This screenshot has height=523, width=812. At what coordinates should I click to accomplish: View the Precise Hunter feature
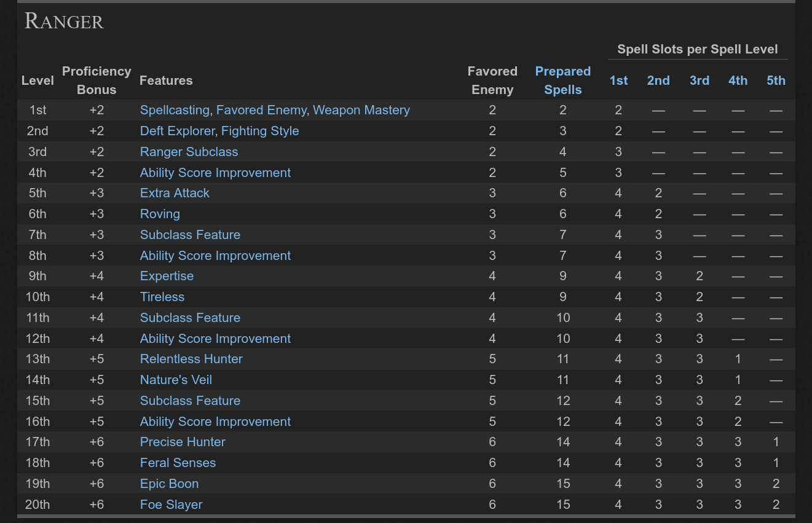[x=183, y=442]
